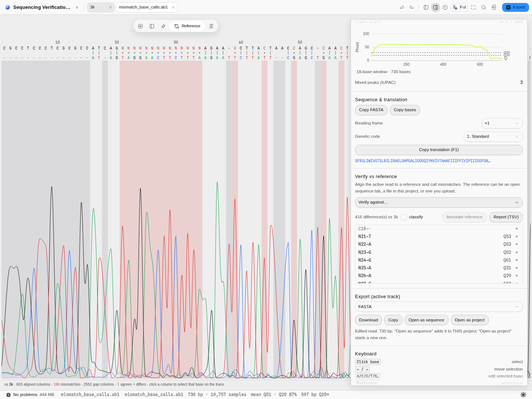This screenshot has width=532, height=399.
Task: Click the theme icon in the status bar corner
Action: pos(523,395)
